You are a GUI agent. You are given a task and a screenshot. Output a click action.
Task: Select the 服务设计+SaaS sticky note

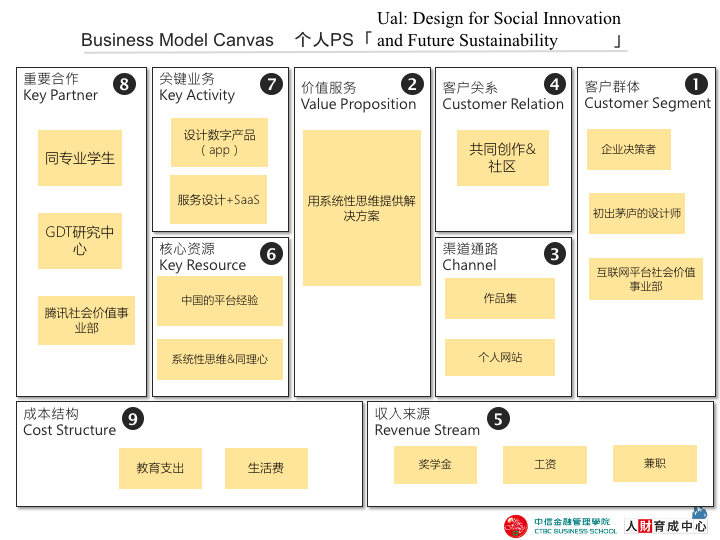coord(219,199)
